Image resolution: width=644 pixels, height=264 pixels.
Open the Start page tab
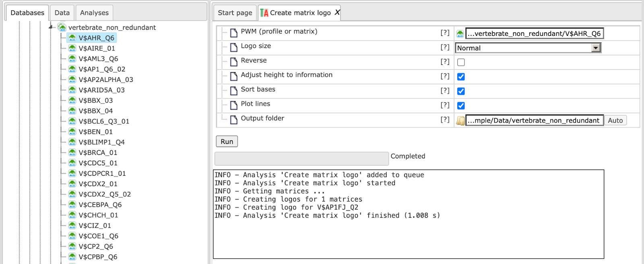[235, 13]
